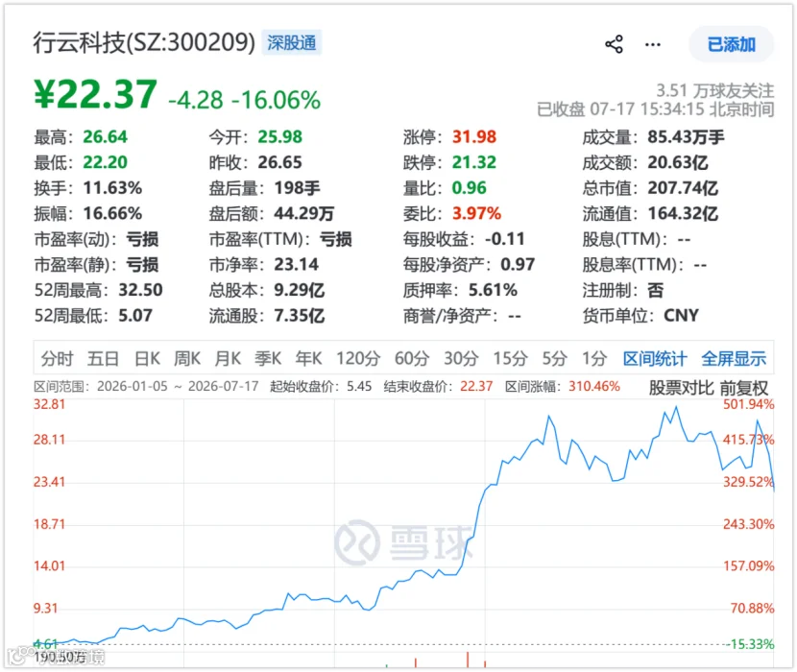
Task: Click the change percent -16.06%
Action: pos(276,100)
